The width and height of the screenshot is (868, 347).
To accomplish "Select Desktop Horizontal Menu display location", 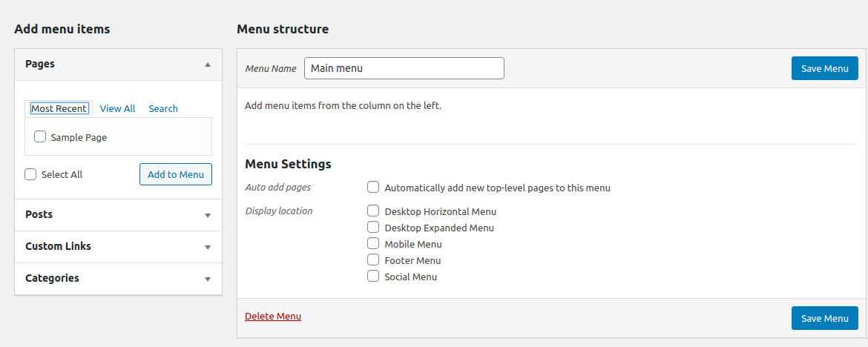I will [373, 211].
